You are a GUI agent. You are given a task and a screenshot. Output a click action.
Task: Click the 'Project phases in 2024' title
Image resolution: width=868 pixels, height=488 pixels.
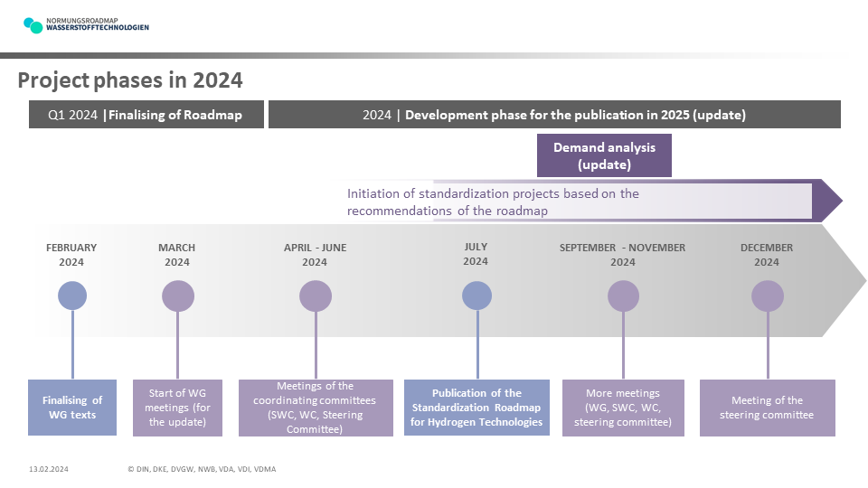tap(130, 80)
